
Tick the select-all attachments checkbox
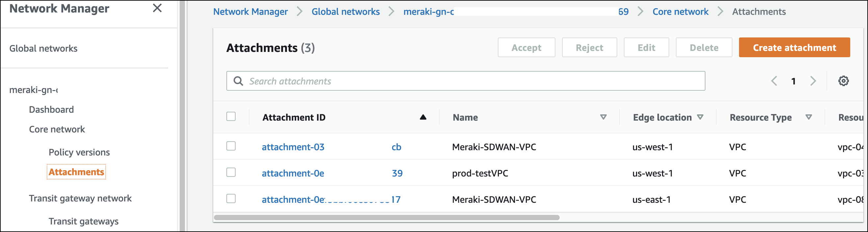[231, 117]
